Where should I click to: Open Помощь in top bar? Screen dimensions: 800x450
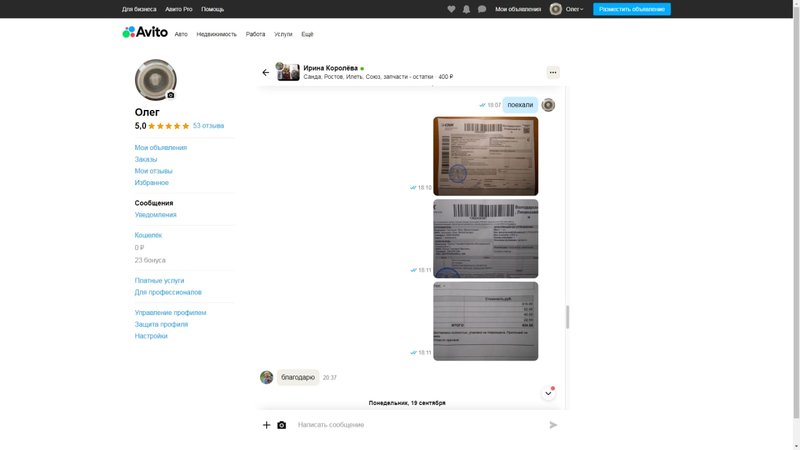click(212, 9)
